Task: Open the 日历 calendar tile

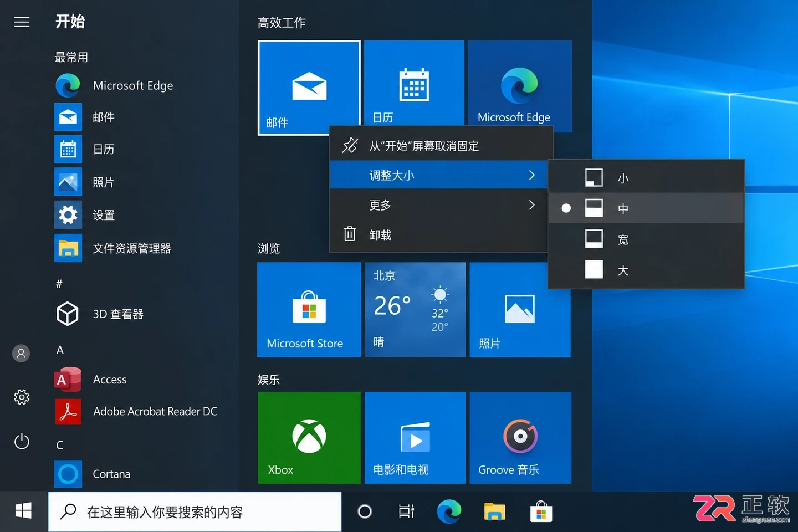Action: pyautogui.click(x=414, y=83)
